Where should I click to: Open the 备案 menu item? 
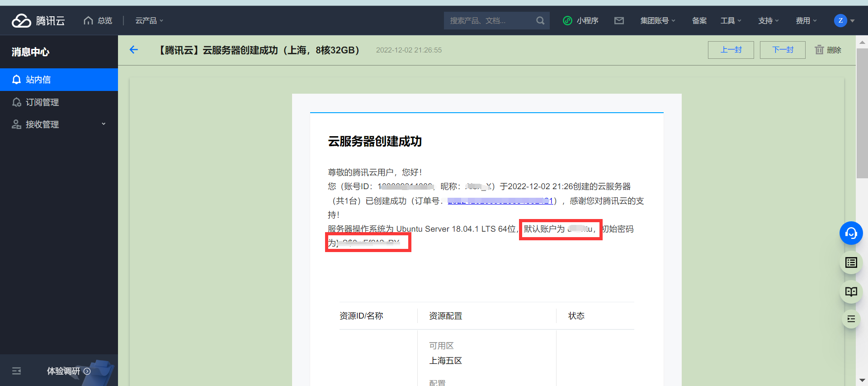pos(699,21)
